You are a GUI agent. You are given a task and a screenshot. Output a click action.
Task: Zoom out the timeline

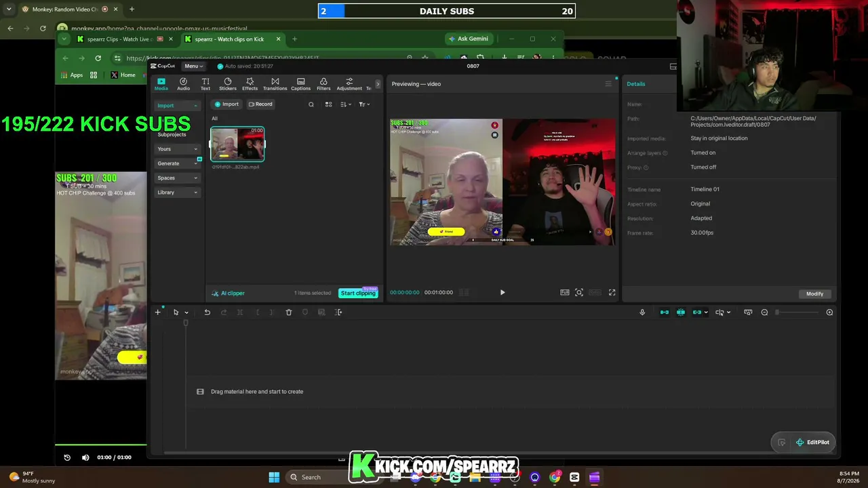click(x=764, y=312)
